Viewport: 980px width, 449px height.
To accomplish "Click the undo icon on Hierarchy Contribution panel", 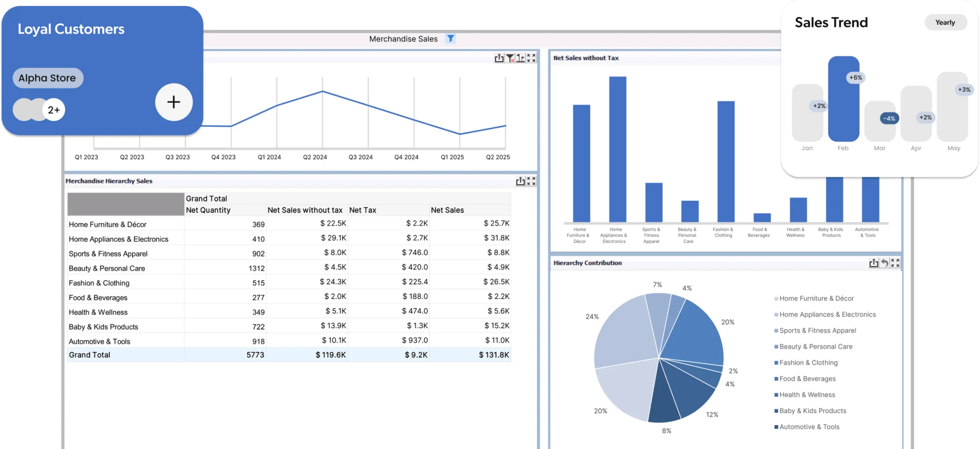I will (884, 263).
